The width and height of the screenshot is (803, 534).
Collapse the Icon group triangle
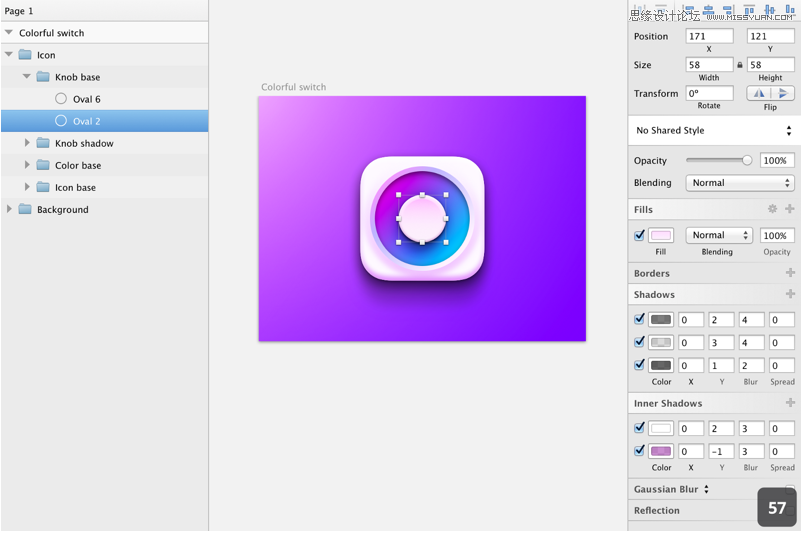(9, 54)
